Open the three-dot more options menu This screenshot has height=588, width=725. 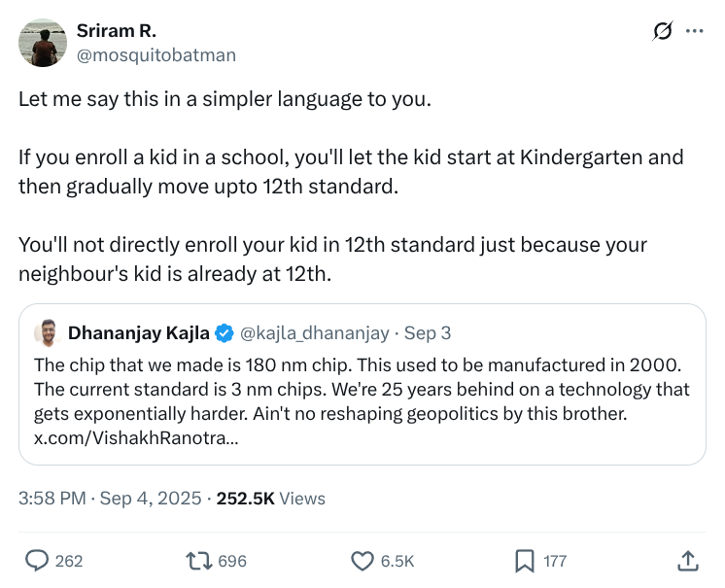click(x=694, y=31)
